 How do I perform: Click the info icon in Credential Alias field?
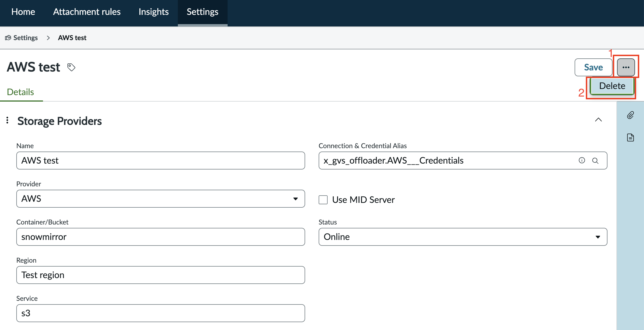582,160
